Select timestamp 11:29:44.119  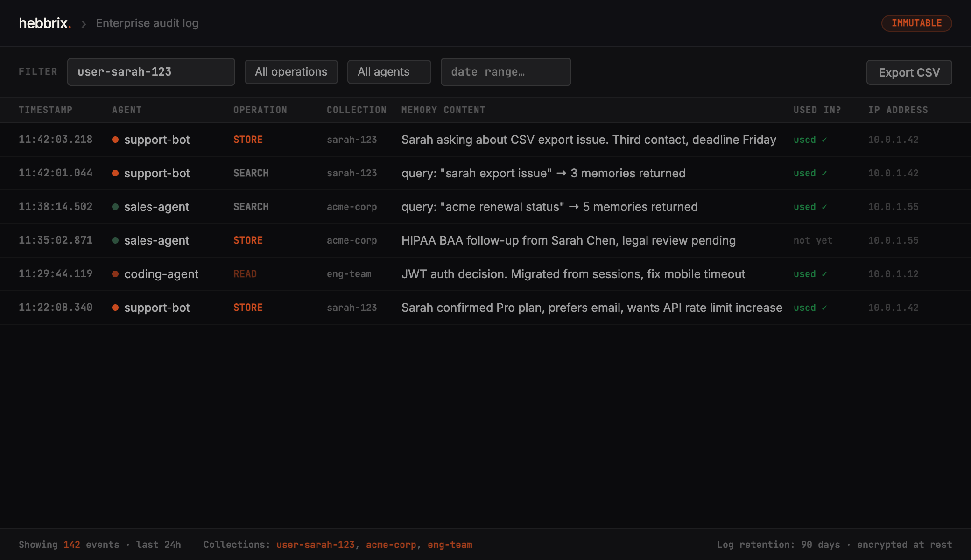click(56, 274)
